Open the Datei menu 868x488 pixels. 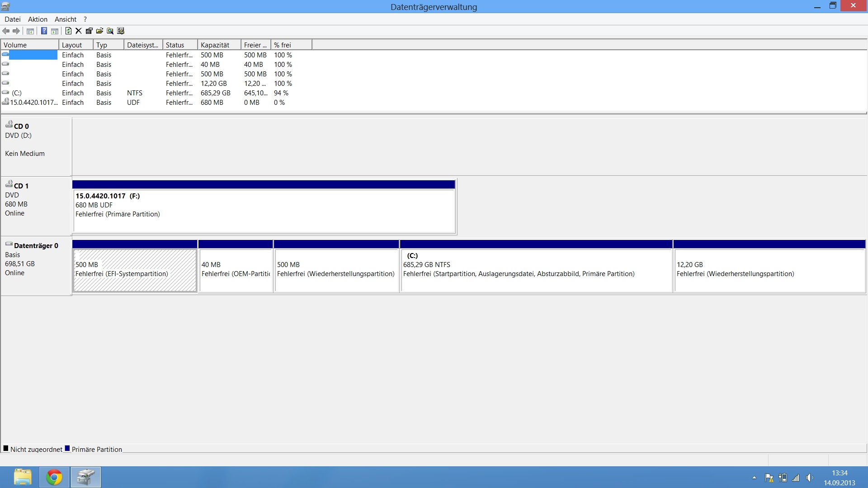click(x=13, y=19)
